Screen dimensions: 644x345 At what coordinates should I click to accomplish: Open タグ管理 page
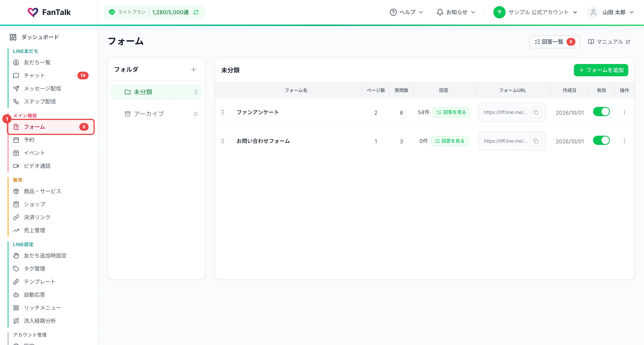51,269
